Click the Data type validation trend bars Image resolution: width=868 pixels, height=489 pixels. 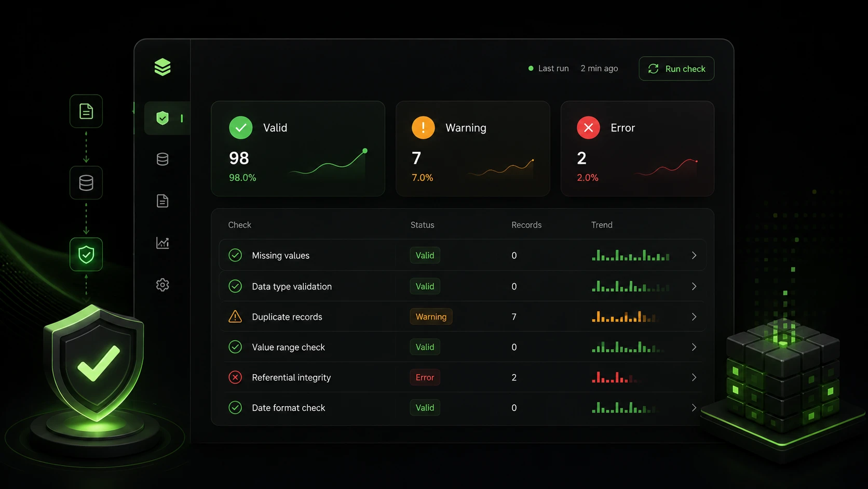pyautogui.click(x=630, y=286)
